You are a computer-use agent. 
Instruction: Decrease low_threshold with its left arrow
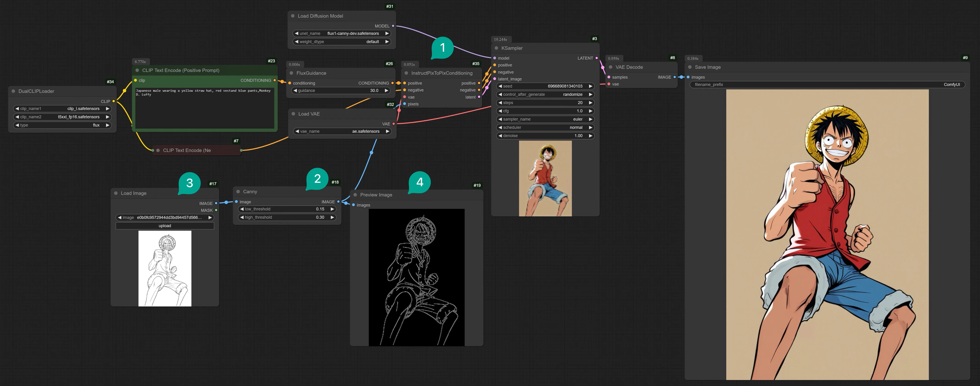[x=242, y=209]
